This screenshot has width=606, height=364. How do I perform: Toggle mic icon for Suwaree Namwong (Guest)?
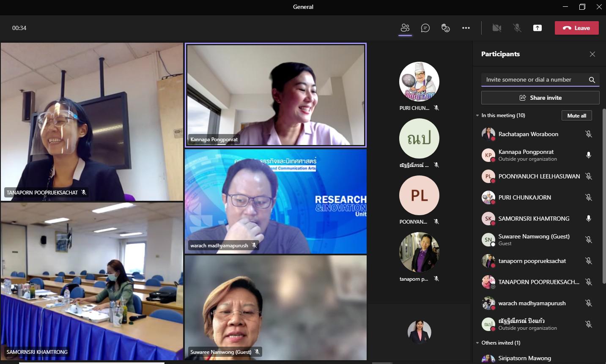point(588,240)
